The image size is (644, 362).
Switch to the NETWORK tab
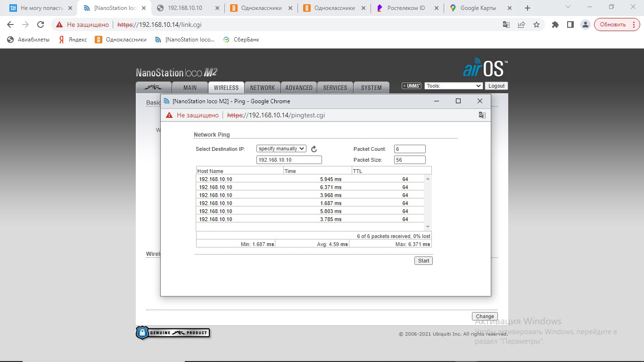pos(263,88)
